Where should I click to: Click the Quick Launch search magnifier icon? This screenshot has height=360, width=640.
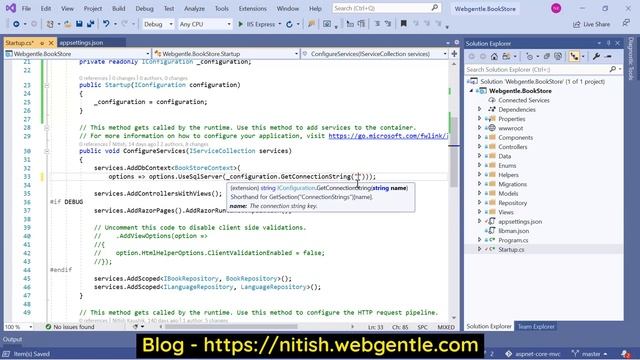click(435, 8)
